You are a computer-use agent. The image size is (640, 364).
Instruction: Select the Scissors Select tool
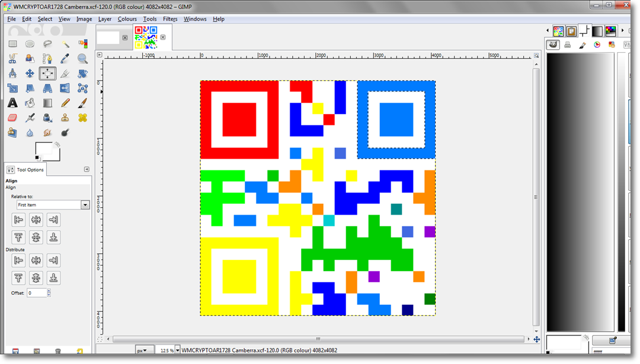(12, 59)
